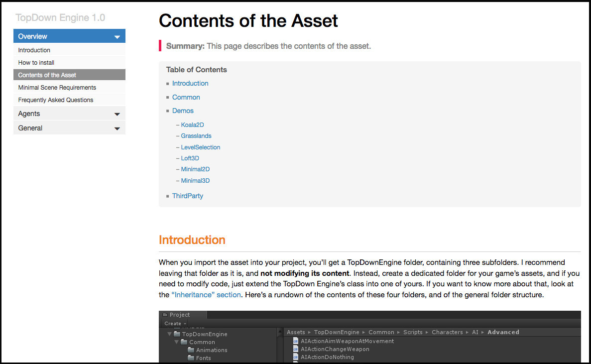Screen dimensions: 591x364
Task: Jump to Common in table of contents
Action: (186, 97)
